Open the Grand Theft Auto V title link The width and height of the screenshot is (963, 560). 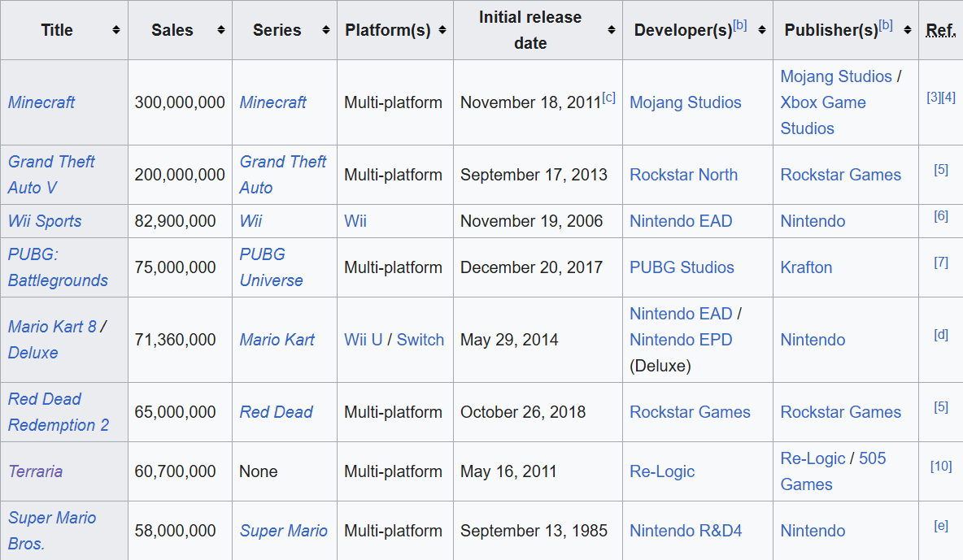point(51,175)
